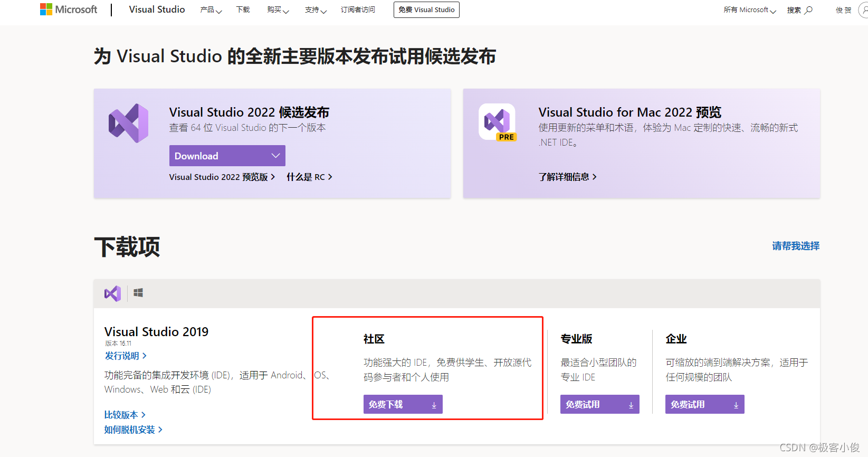Expand the 所有 Microsoft menu
Viewport: 868px width, 457px height.
click(750, 10)
